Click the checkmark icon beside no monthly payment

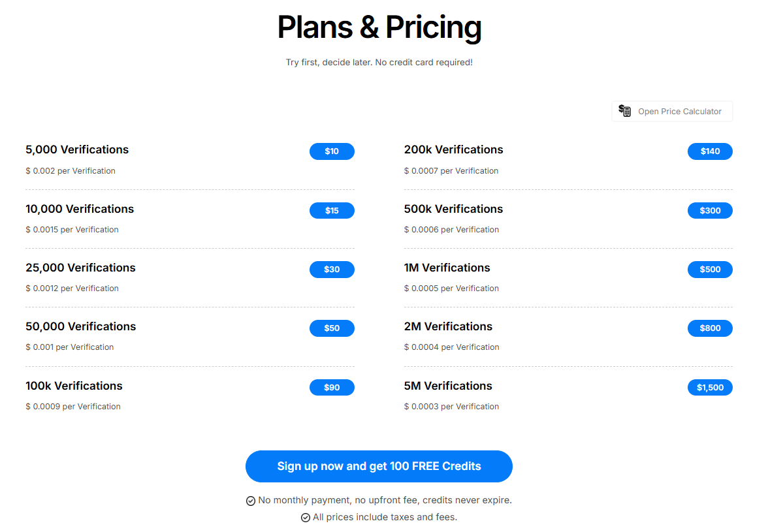(x=250, y=501)
